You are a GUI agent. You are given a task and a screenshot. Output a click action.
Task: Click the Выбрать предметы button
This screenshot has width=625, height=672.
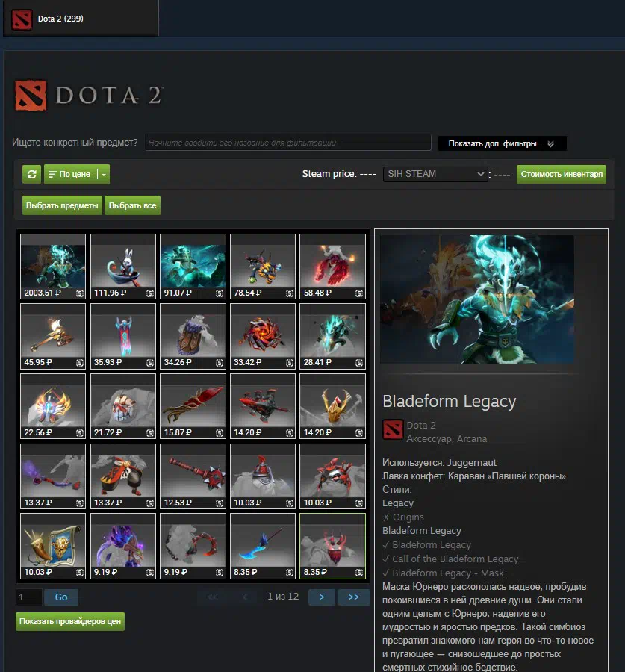coord(62,205)
